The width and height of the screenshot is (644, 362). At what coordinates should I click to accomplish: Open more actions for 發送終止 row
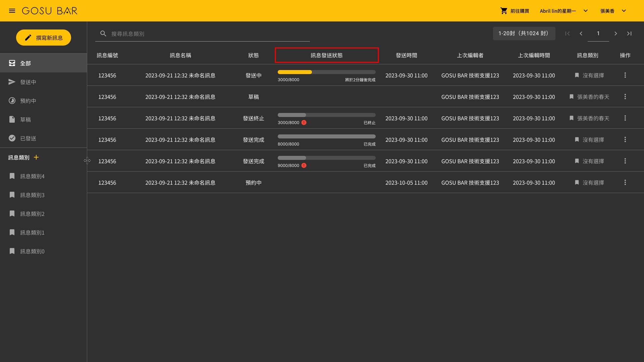click(x=625, y=118)
